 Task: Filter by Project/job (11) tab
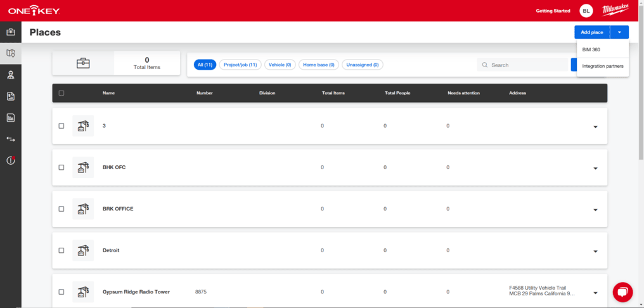240,65
